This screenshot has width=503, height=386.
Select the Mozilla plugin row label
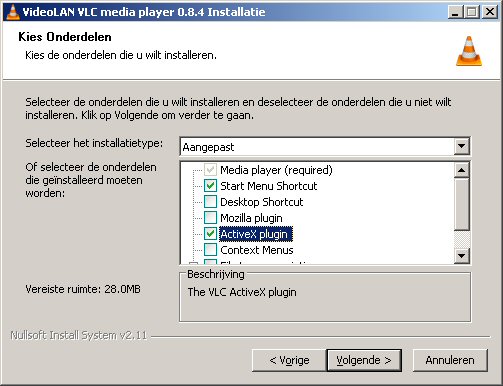(251, 218)
